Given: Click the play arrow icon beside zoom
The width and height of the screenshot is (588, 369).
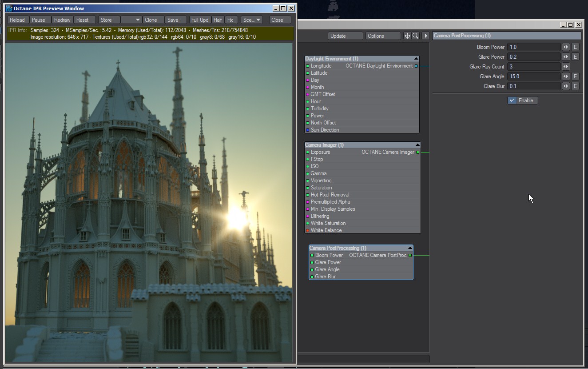Looking at the screenshot, I should pos(426,36).
